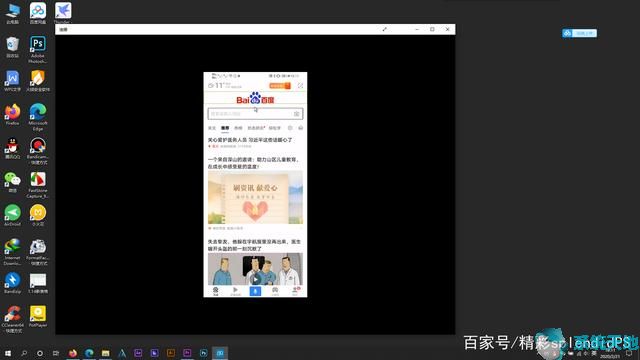Click the camera icon in Baidu search box

[x=297, y=113]
